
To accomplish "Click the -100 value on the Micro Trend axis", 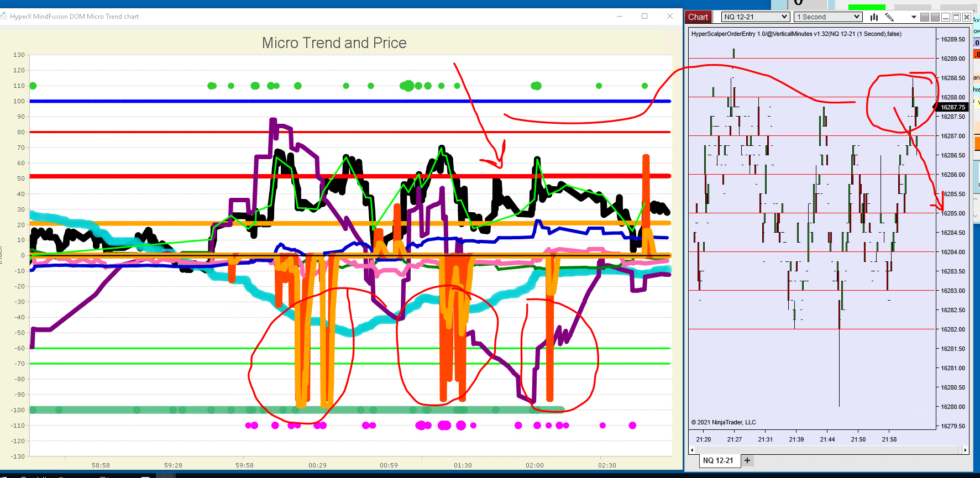I will tap(18, 410).
